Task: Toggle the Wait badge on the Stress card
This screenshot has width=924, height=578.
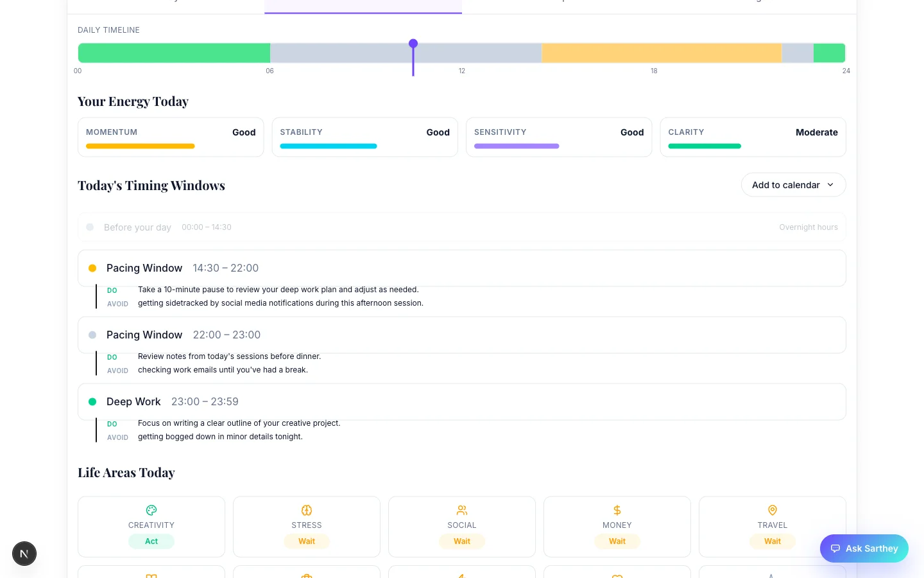Action: pos(306,541)
